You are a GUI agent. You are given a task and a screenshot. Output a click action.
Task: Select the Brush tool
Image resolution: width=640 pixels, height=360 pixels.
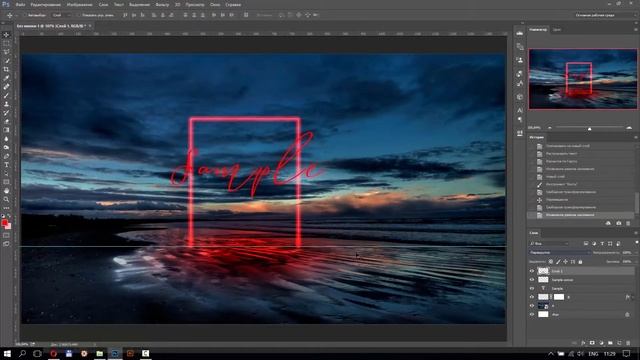(x=6, y=96)
